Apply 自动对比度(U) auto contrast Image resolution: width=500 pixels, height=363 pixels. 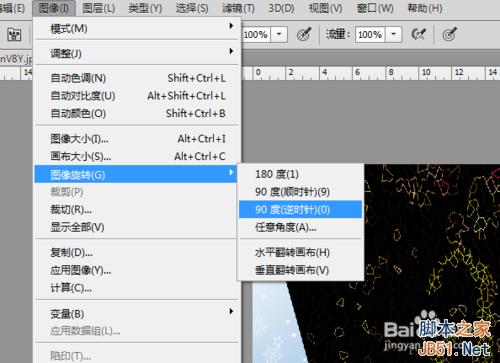137,96
